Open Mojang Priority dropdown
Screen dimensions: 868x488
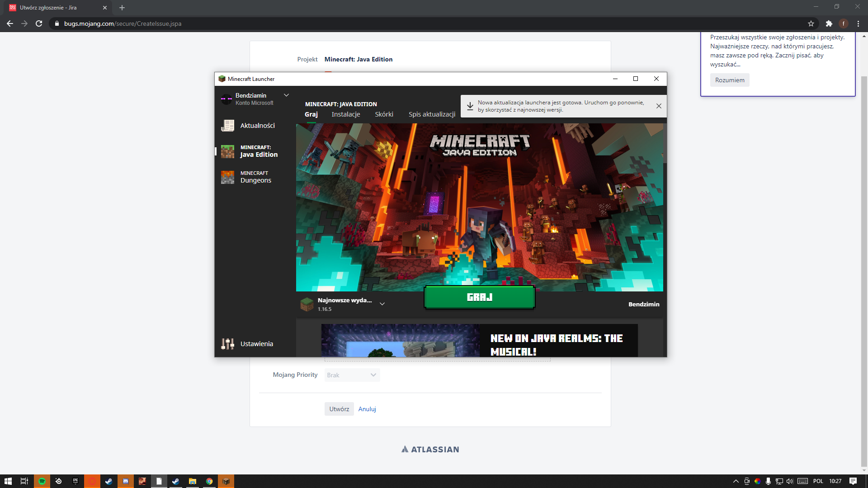point(352,375)
